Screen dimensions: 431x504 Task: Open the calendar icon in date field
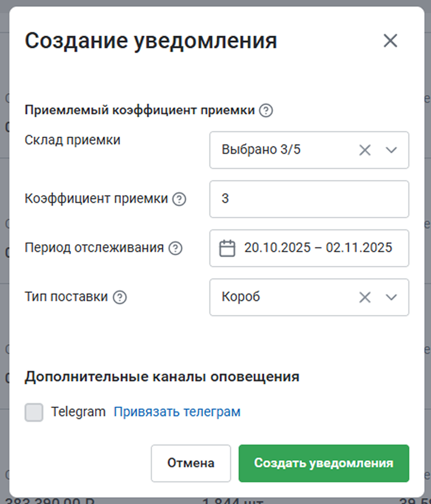pyautogui.click(x=227, y=248)
